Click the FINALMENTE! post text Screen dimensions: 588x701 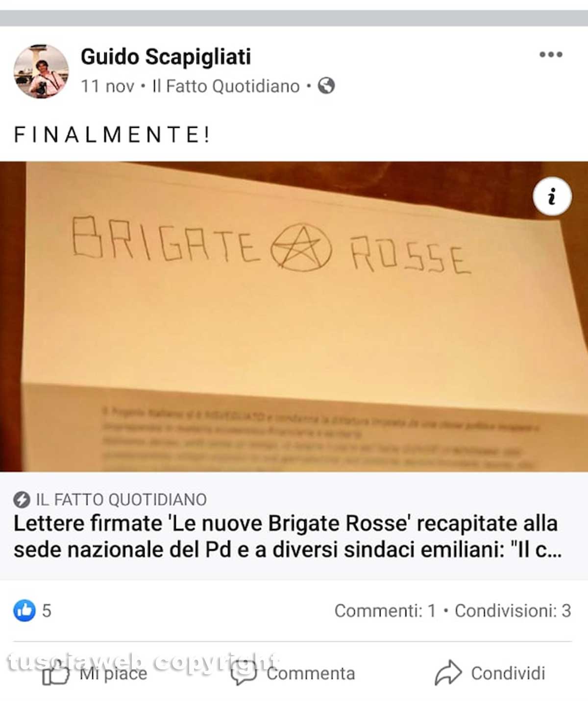(112, 135)
